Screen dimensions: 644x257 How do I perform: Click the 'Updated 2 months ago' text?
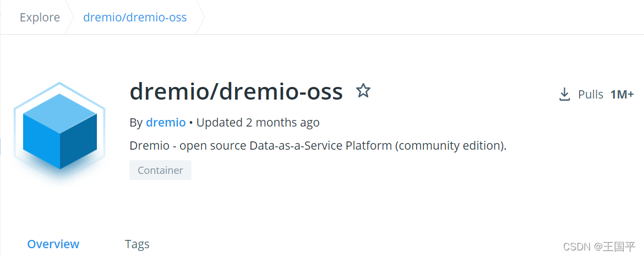[258, 122]
